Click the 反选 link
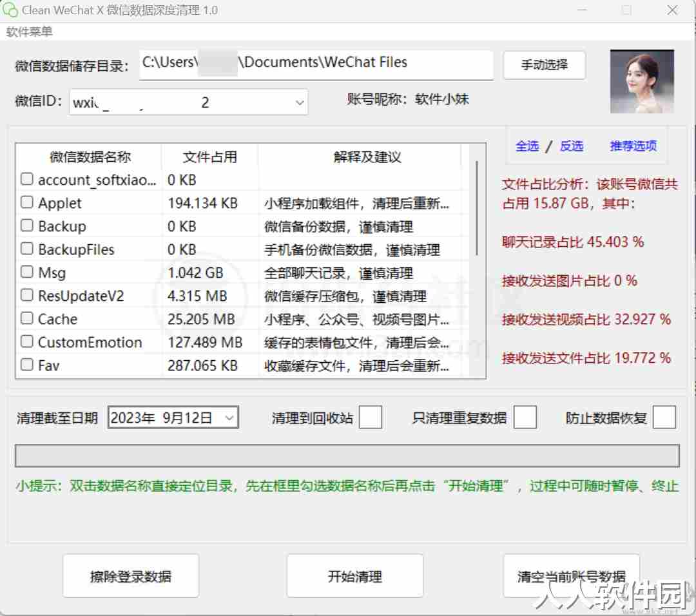 [x=571, y=146]
